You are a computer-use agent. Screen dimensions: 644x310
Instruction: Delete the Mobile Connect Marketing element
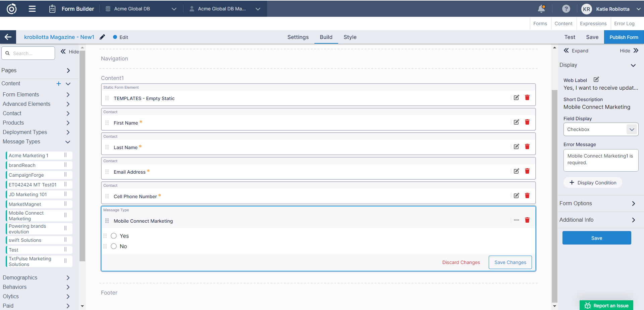click(x=527, y=220)
